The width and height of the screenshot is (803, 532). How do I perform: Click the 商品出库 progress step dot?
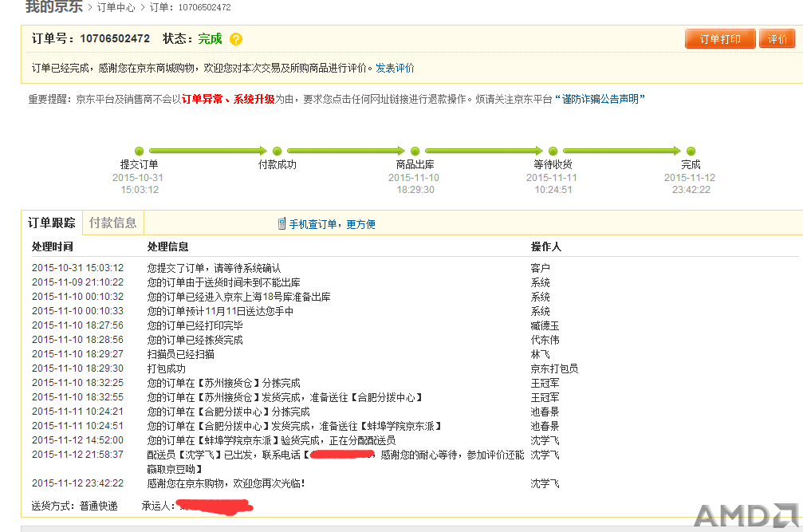tap(415, 151)
